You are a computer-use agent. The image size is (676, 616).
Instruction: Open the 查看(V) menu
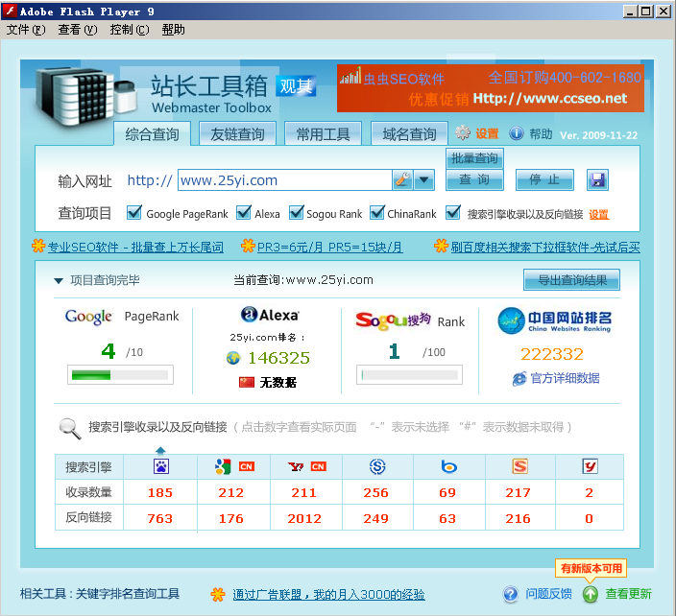click(78, 30)
